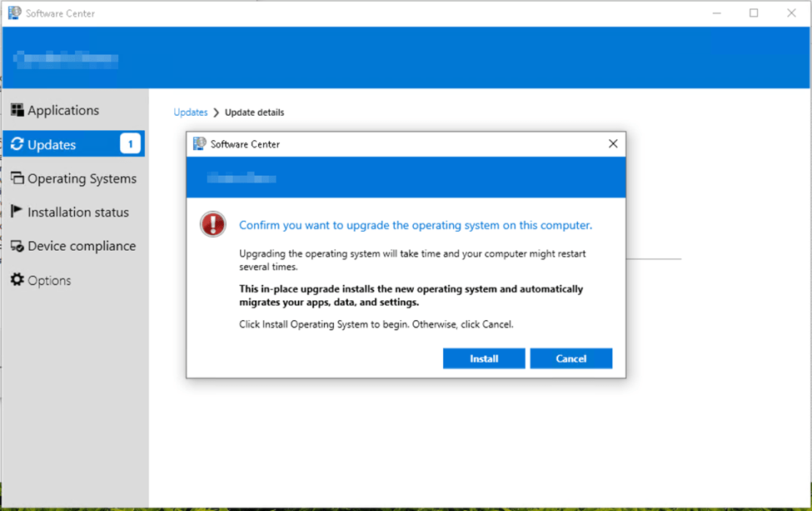Viewport: 812px width, 511px height.
Task: Open the Applications tab label
Action: coord(63,110)
